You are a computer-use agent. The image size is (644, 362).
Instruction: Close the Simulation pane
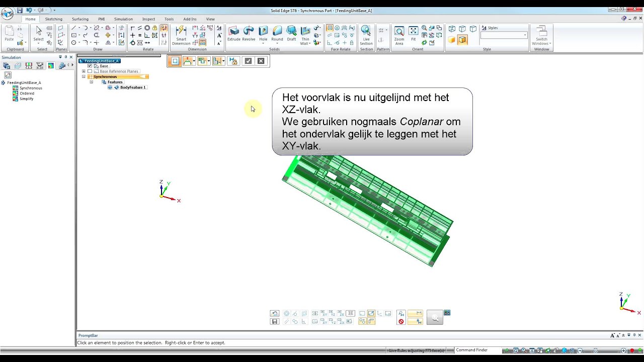(x=71, y=57)
